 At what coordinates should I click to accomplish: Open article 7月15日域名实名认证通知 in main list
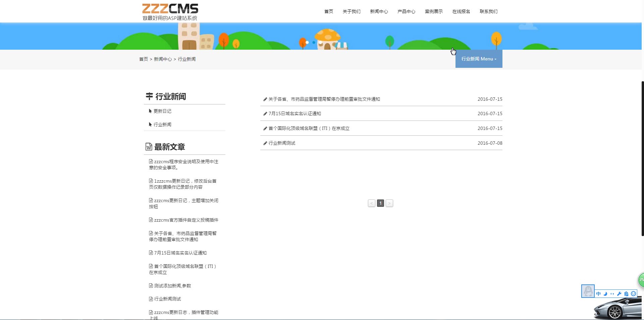295,114
